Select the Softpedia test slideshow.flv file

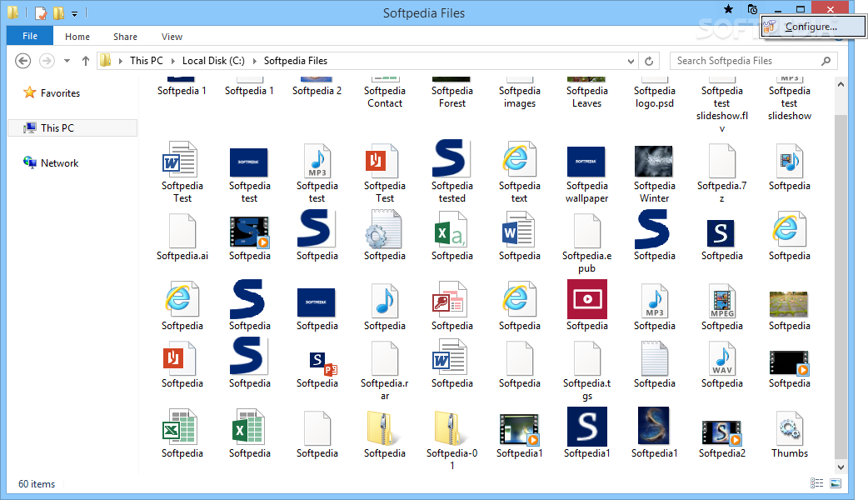click(x=722, y=107)
